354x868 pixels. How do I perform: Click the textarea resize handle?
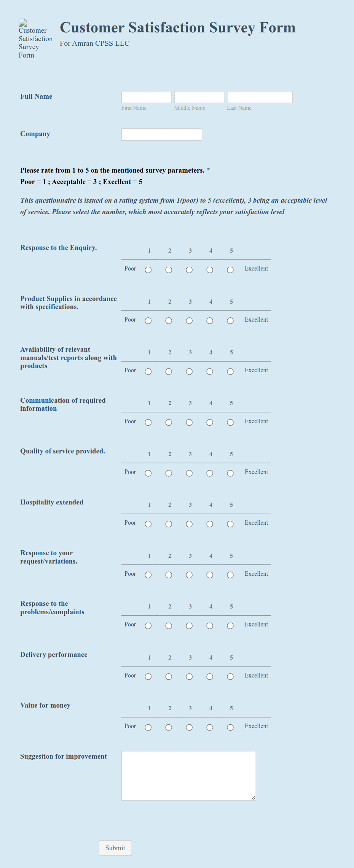254,799
